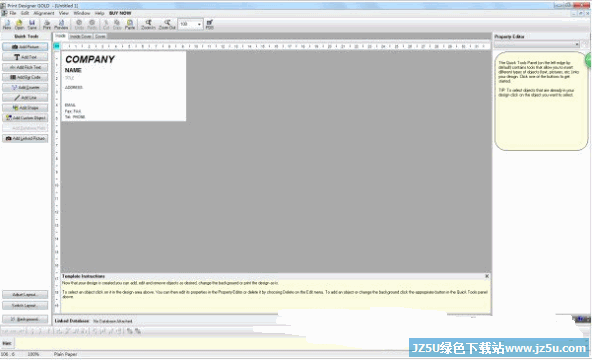Click the Open toolbar icon
The width and height of the screenshot is (592, 360).
point(19,25)
